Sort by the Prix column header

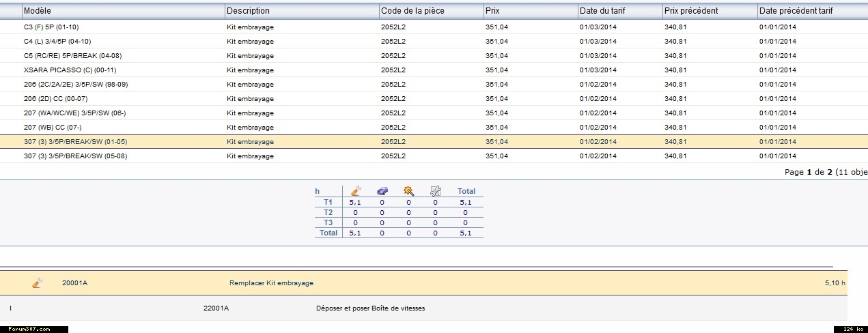493,11
